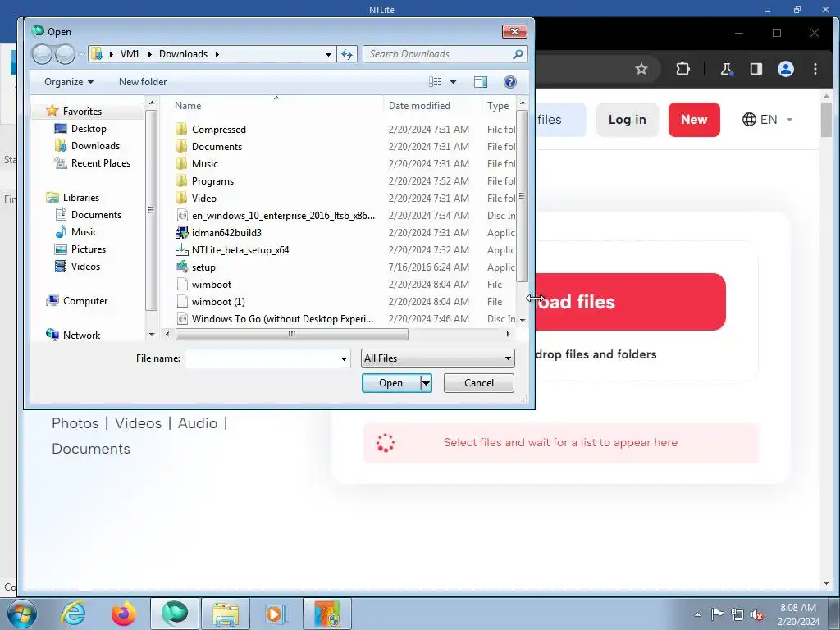Viewport: 840px width, 630px height.
Task: Launch Internet Explorer from taskbar
Action: coord(73,614)
